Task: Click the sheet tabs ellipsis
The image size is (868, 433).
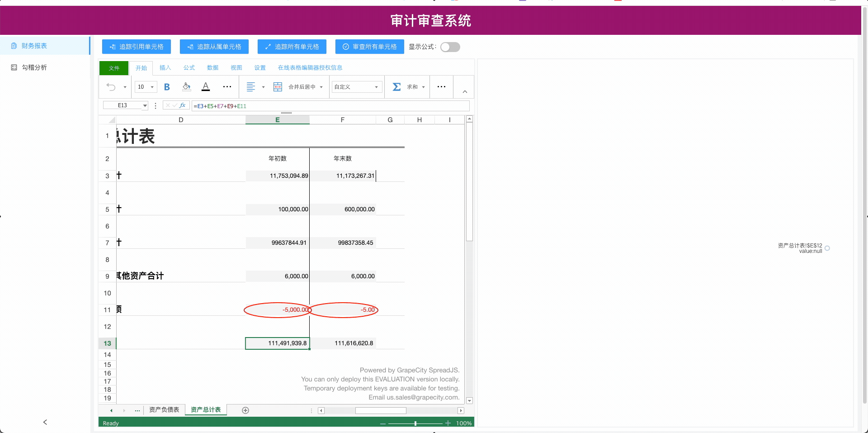Action: (x=137, y=410)
